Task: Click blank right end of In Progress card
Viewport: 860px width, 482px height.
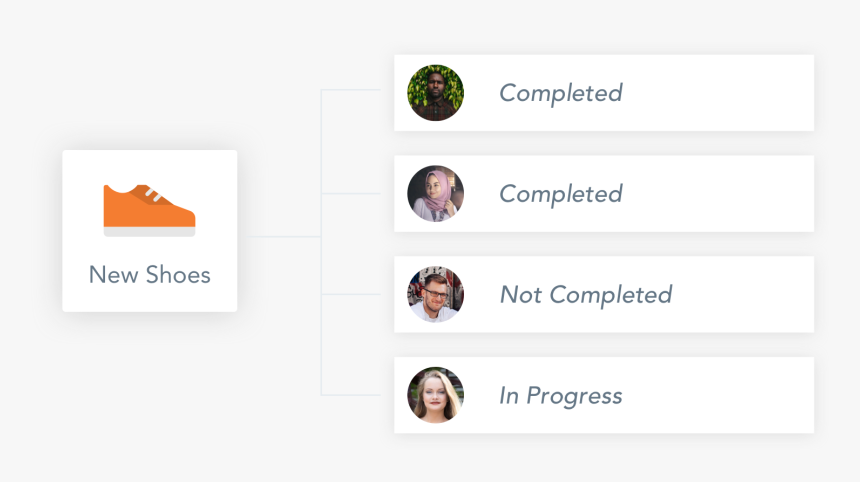Action: (x=740, y=396)
